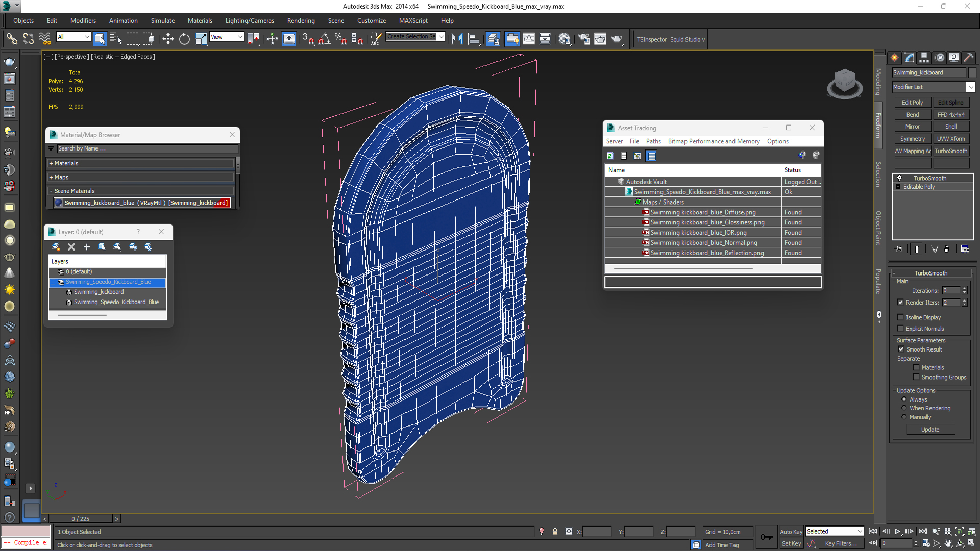Click the Mirror tool icon
This screenshot has width=980, height=551.
click(457, 39)
